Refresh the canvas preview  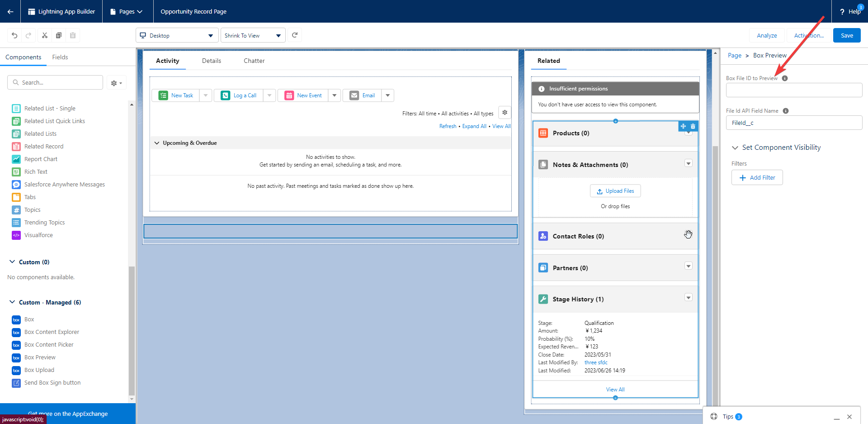pyautogui.click(x=295, y=35)
